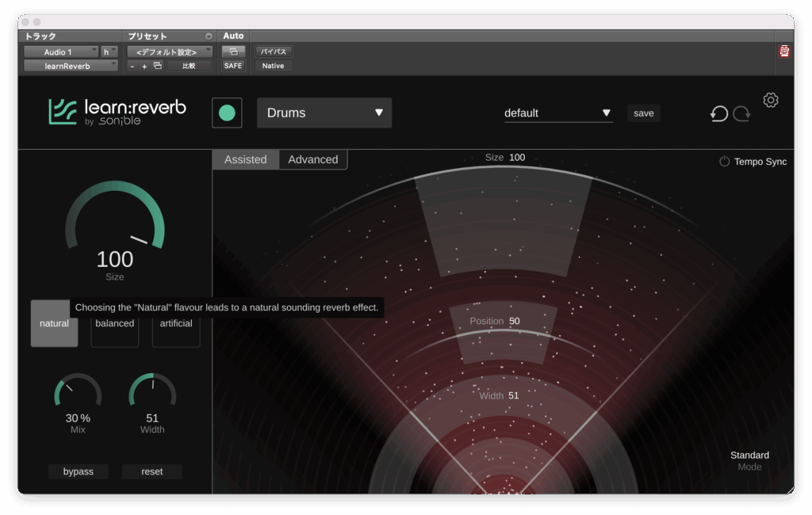Click the preset copy icon next to plus

coord(158,66)
